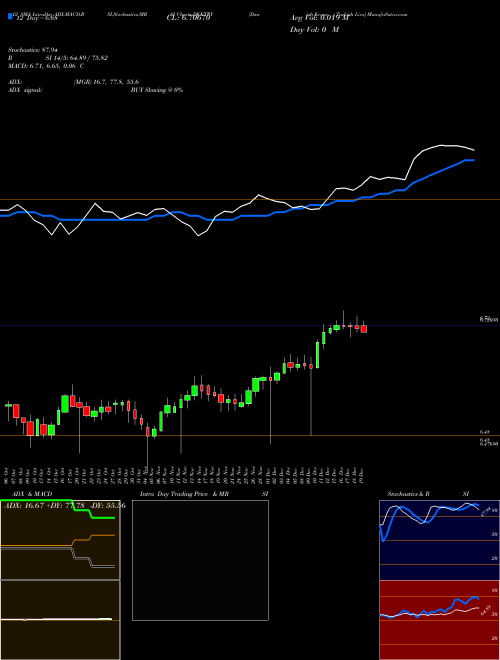
Task: Click the blue 12 Day SMA legend square
Action: point(10,16)
